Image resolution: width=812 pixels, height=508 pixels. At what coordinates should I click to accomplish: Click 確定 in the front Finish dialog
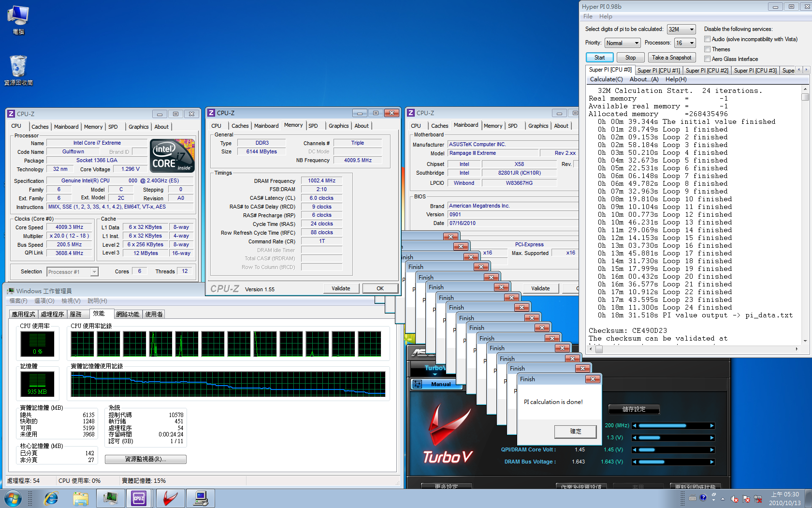point(576,432)
